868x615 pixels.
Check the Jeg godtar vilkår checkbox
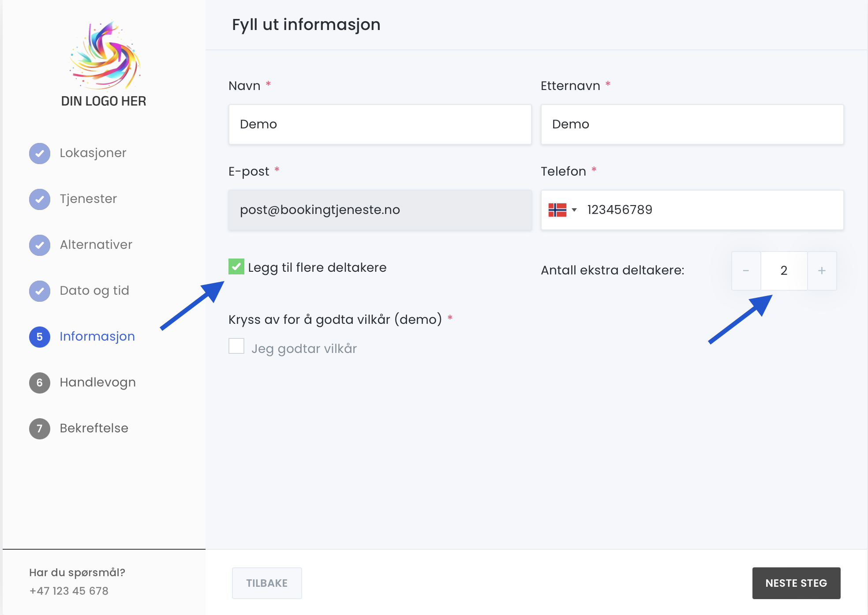[x=236, y=346]
